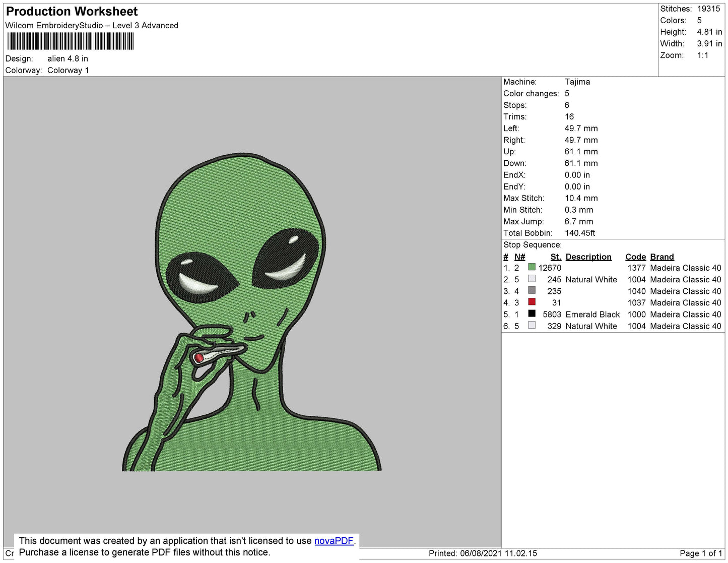Select the gray swatch for code 1040
The image size is (728, 563).
tap(532, 290)
